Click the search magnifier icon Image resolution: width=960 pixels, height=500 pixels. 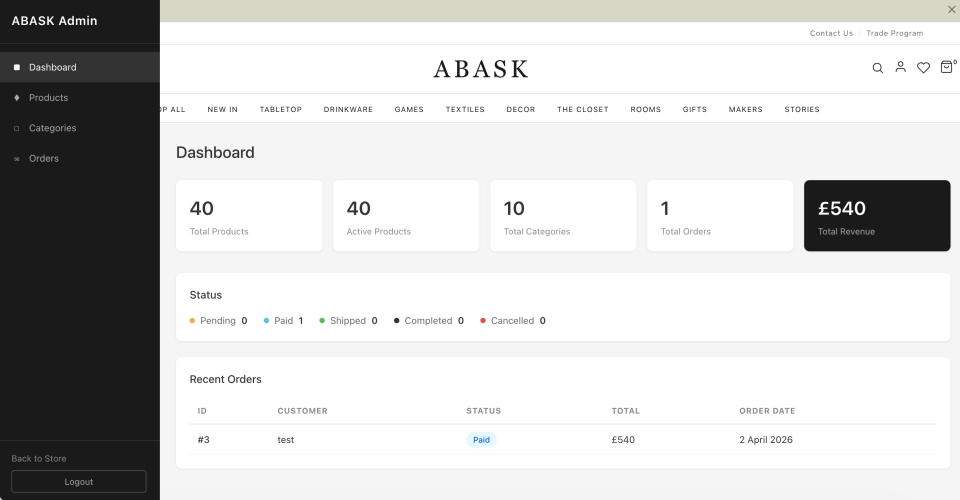point(878,68)
